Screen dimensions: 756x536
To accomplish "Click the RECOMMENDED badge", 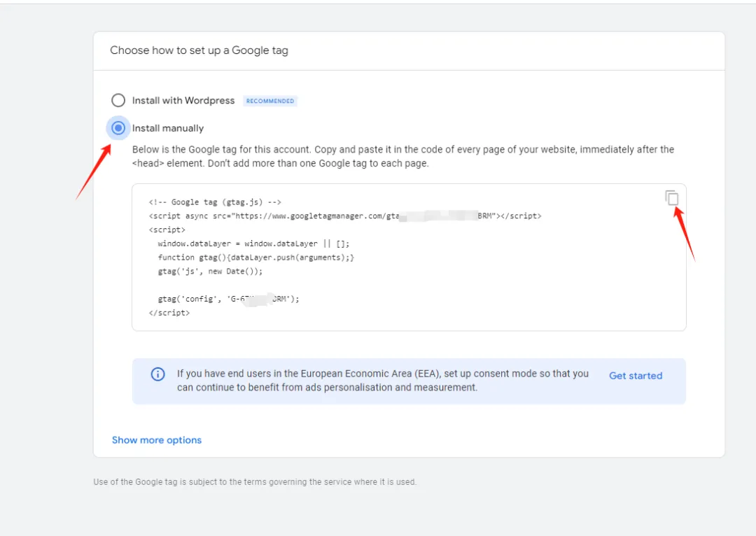I will [x=270, y=101].
